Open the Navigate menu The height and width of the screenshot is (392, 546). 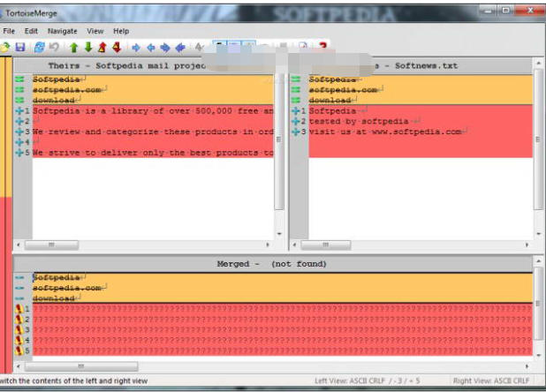(63, 31)
